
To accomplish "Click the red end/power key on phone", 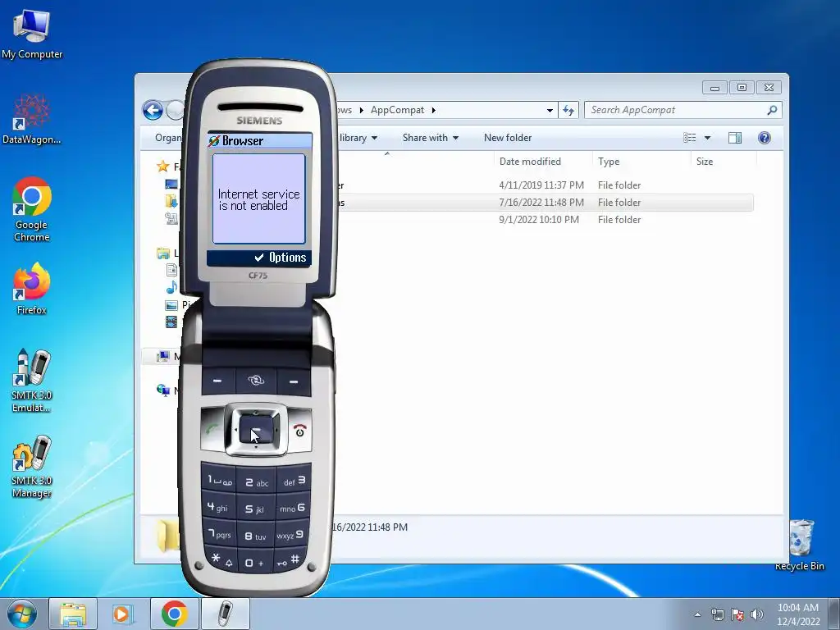I will pyautogui.click(x=300, y=430).
